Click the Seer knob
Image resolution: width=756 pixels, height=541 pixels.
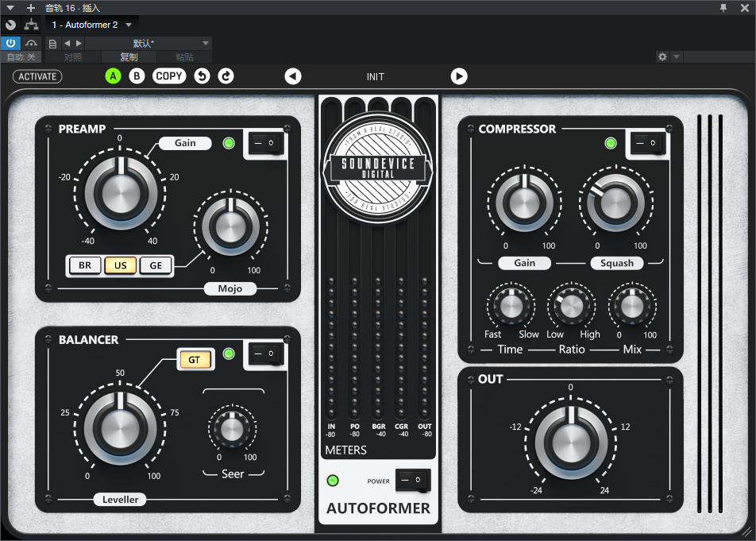[x=232, y=429]
